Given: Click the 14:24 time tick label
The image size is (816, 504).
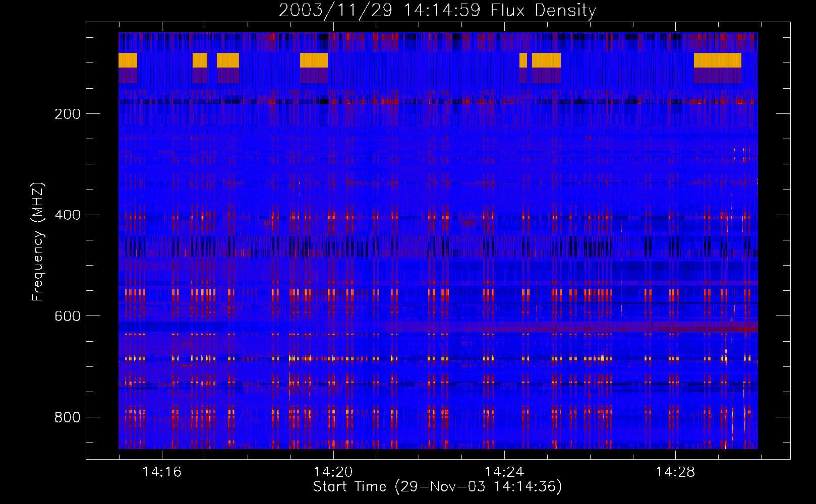Looking at the screenshot, I should click(504, 472).
